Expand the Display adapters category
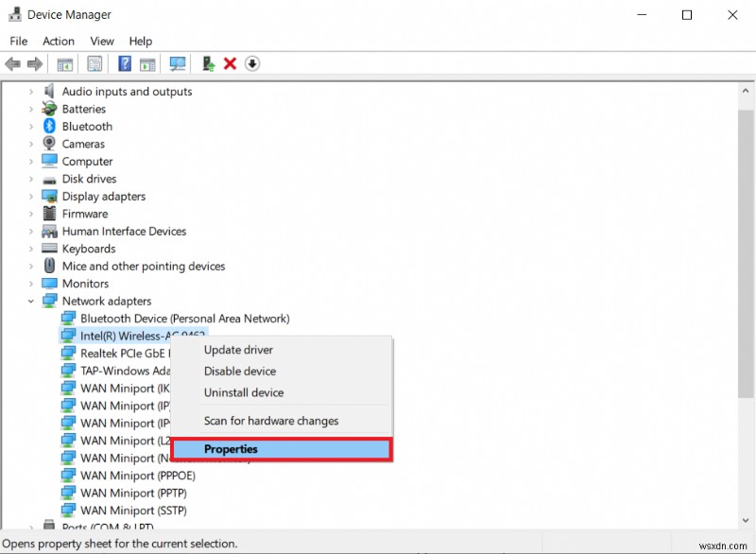This screenshot has width=756, height=554. [x=31, y=196]
